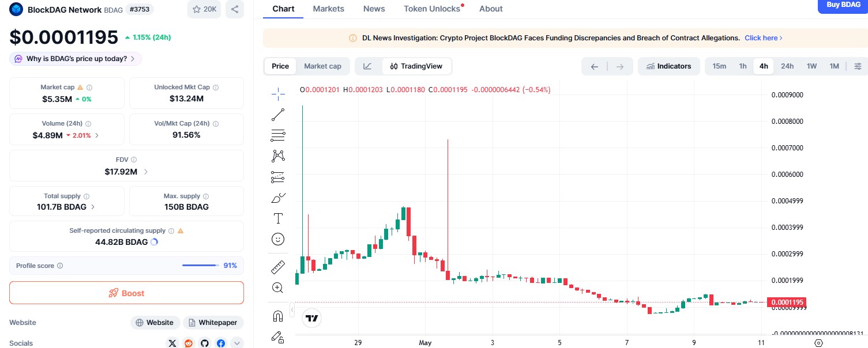
Task: Open the Reddit social link
Action: (189, 343)
